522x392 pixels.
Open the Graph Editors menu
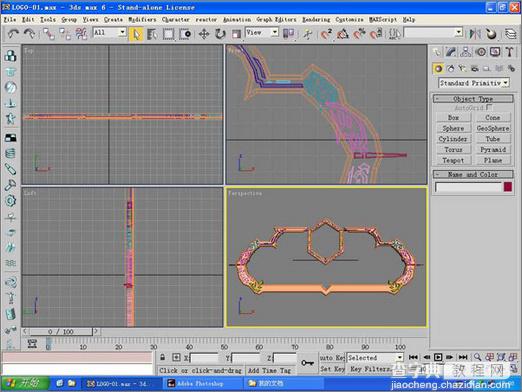click(x=276, y=20)
